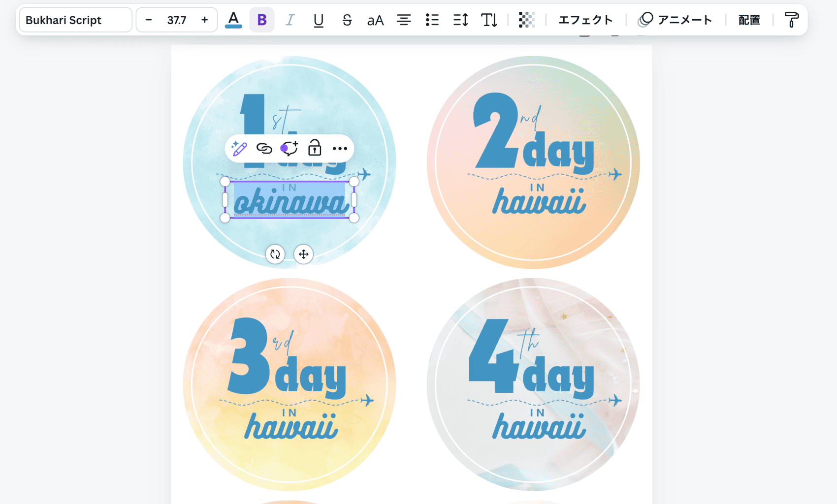Open the アニメート animation panel

(x=676, y=20)
